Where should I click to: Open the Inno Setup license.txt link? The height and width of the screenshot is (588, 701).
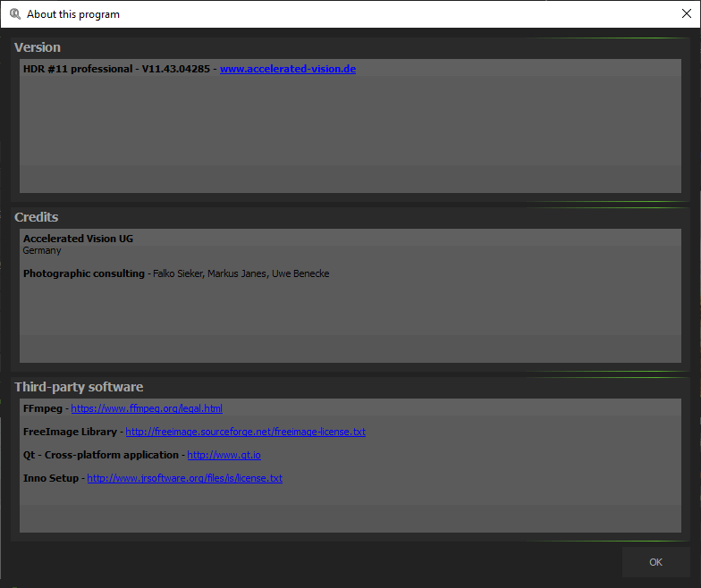pos(184,478)
